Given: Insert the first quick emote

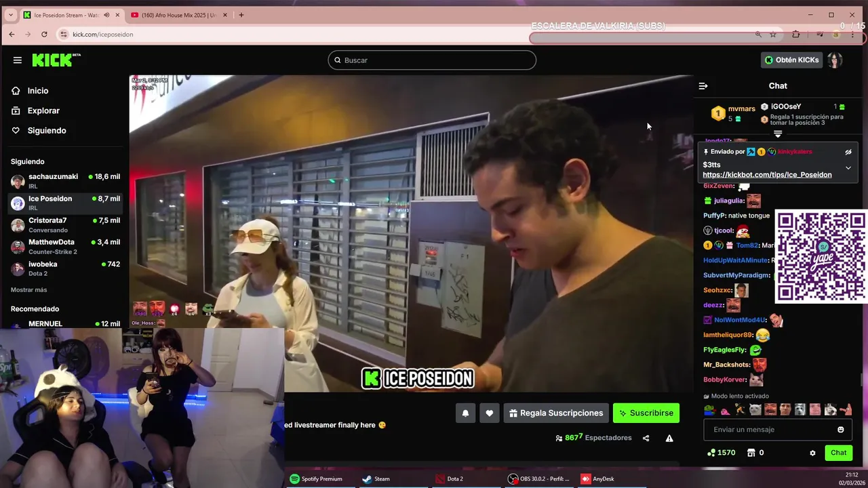Looking at the screenshot, I should [709, 409].
